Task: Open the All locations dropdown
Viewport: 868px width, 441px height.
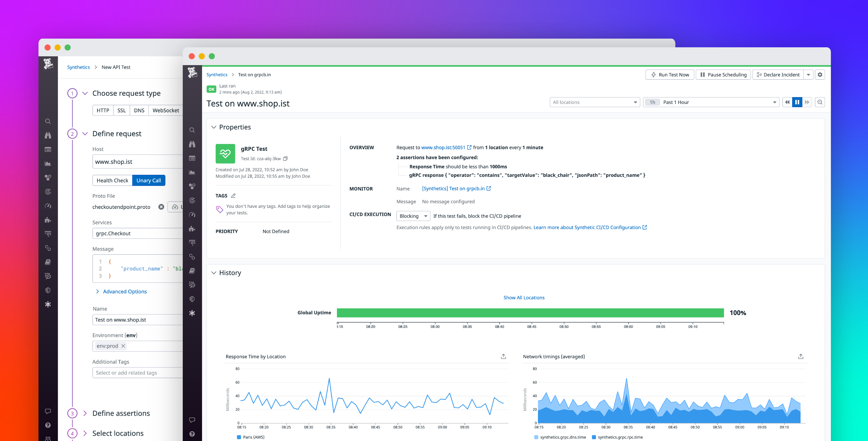Action: coord(594,102)
